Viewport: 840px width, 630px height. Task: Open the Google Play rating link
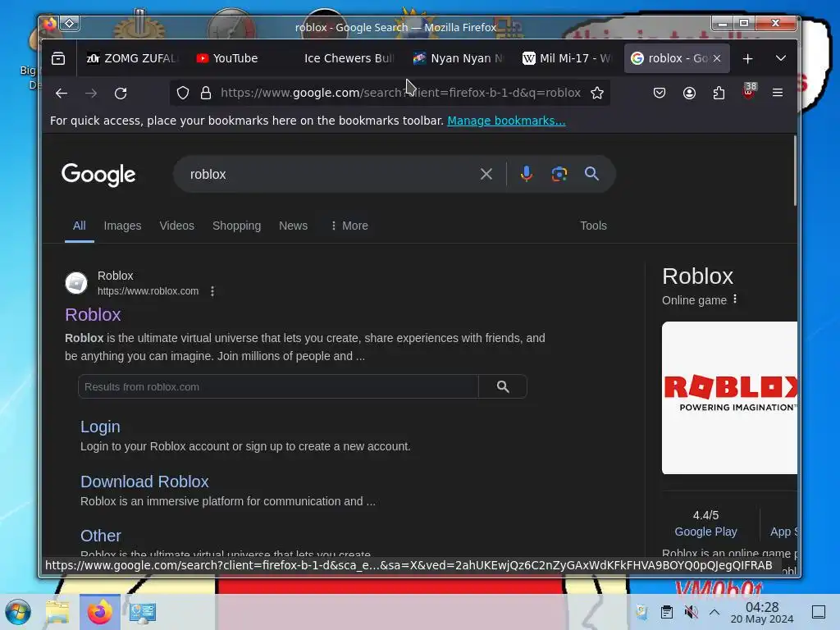pos(705,532)
